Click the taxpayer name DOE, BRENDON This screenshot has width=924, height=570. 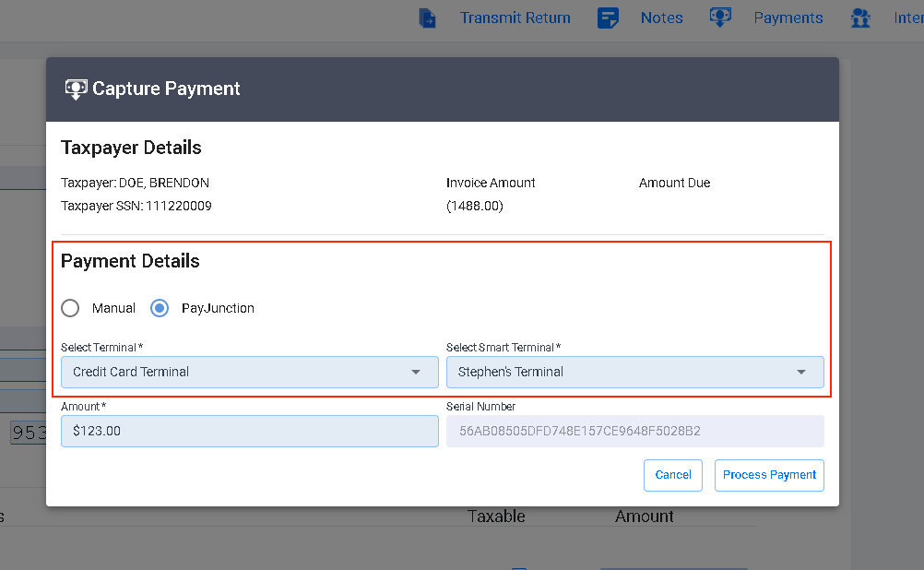point(164,183)
